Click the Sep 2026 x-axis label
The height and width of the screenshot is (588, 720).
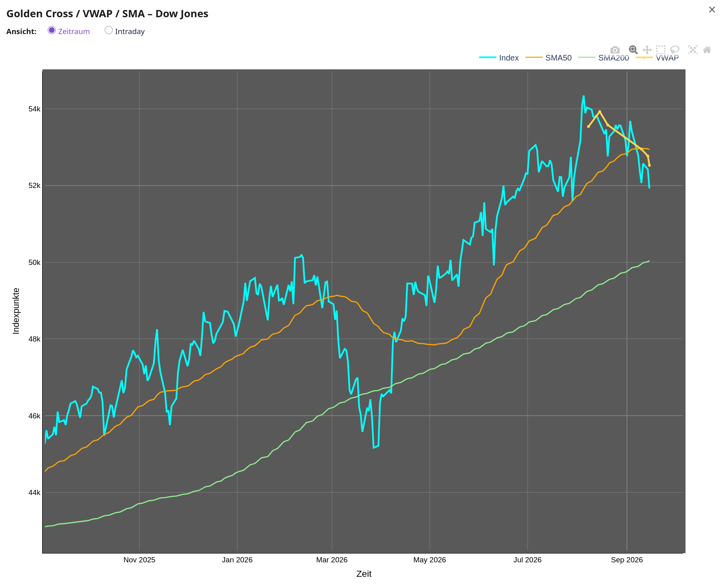(627, 560)
